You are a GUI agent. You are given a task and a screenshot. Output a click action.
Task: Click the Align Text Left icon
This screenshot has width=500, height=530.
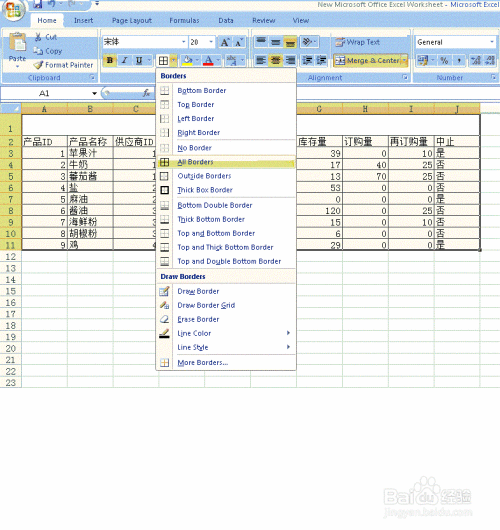(x=261, y=61)
